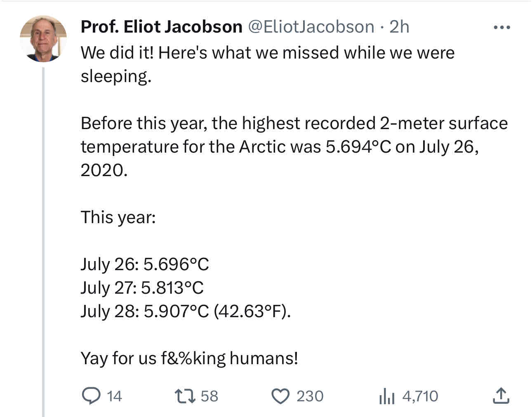Click the vertical thread line below avatar
Image resolution: width=532 pixels, height=417 pixels.
(43, 242)
